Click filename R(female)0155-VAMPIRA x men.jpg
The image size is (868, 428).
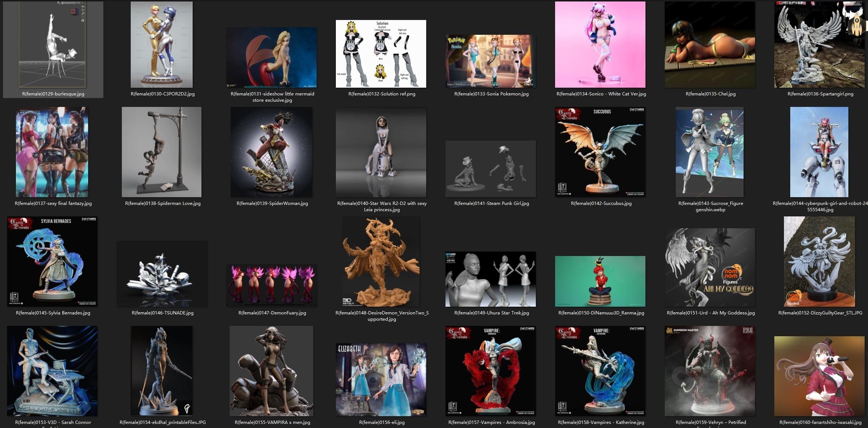click(272, 423)
